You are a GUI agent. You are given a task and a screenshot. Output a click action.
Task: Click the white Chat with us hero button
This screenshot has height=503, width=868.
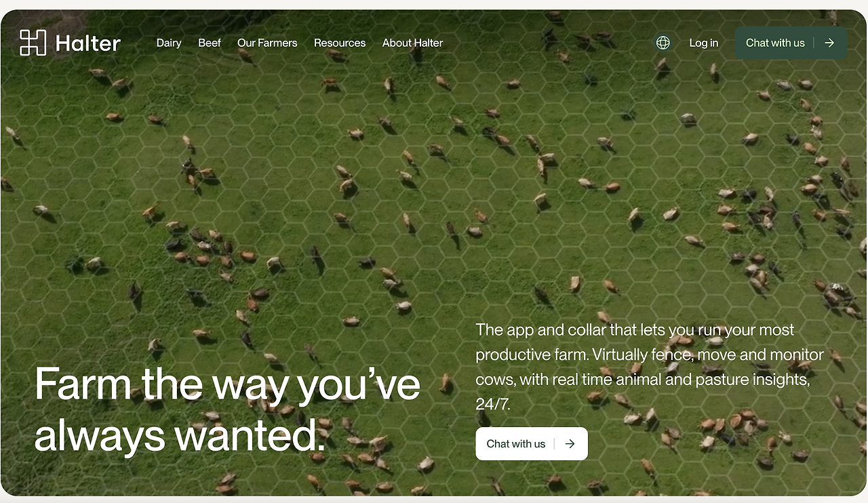532,444
